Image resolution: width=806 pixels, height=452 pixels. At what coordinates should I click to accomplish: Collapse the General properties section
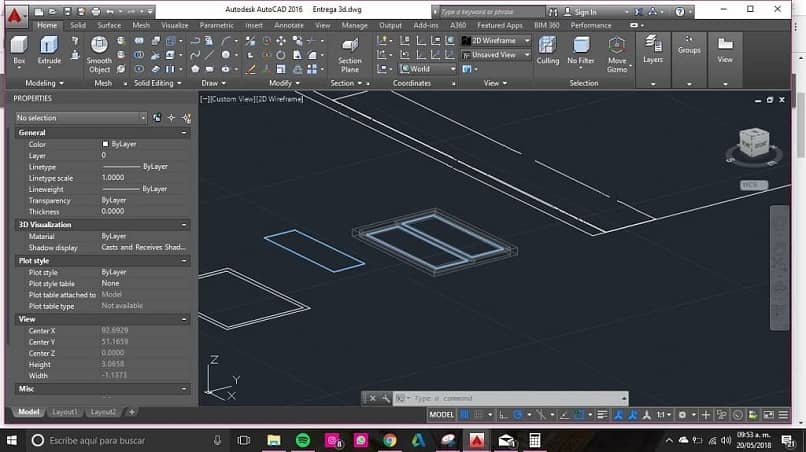(x=184, y=133)
